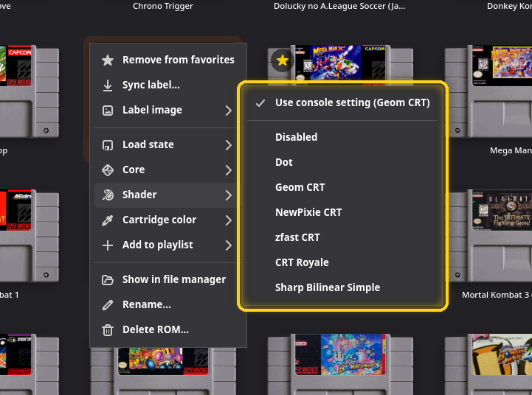Screen dimensions: 532x395
Task: Click the picture icon beside Label image
Action: coord(108,111)
